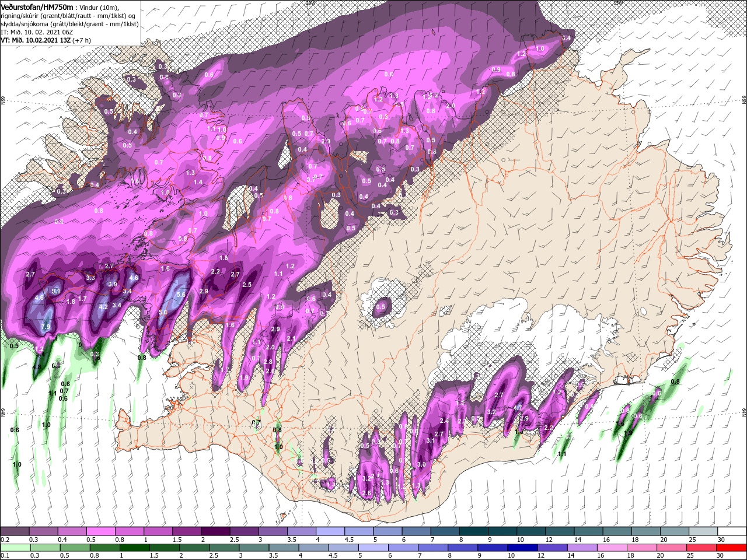Click the 'Vindur (10m)' header text
747x560 pixels.
tap(99, 7)
